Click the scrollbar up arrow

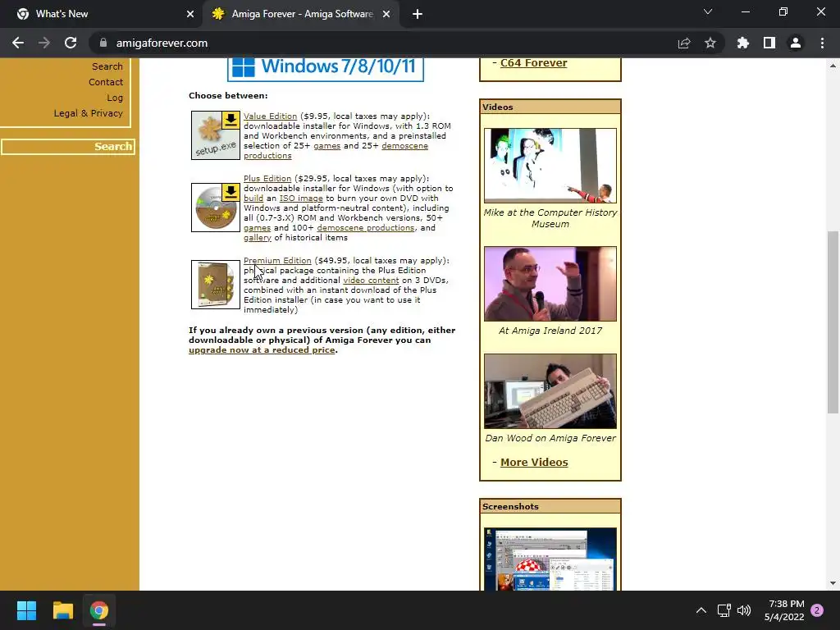coord(833,66)
